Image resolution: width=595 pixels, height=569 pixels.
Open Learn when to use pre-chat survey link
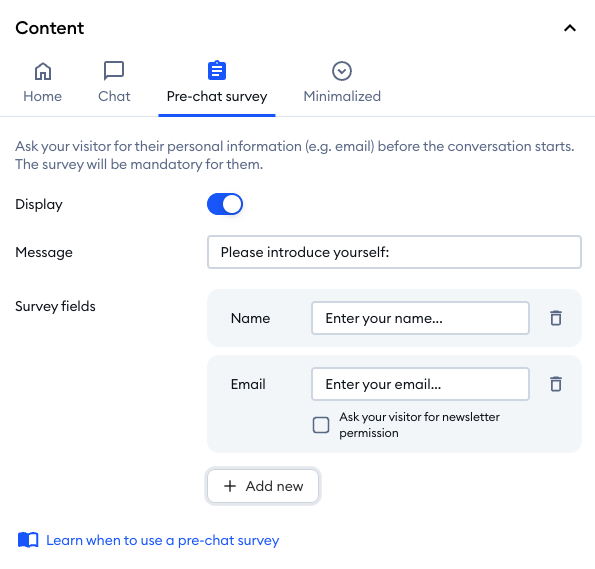162,540
